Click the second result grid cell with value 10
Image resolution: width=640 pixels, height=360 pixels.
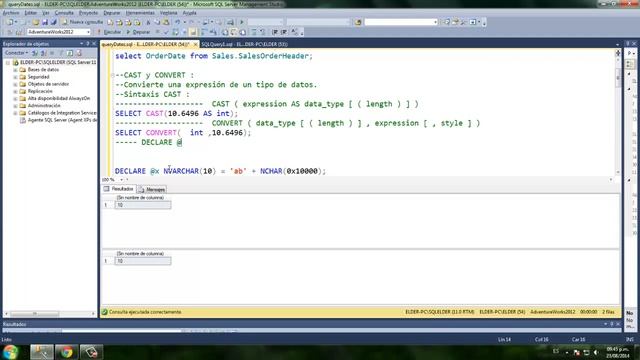pyautogui.click(x=143, y=261)
